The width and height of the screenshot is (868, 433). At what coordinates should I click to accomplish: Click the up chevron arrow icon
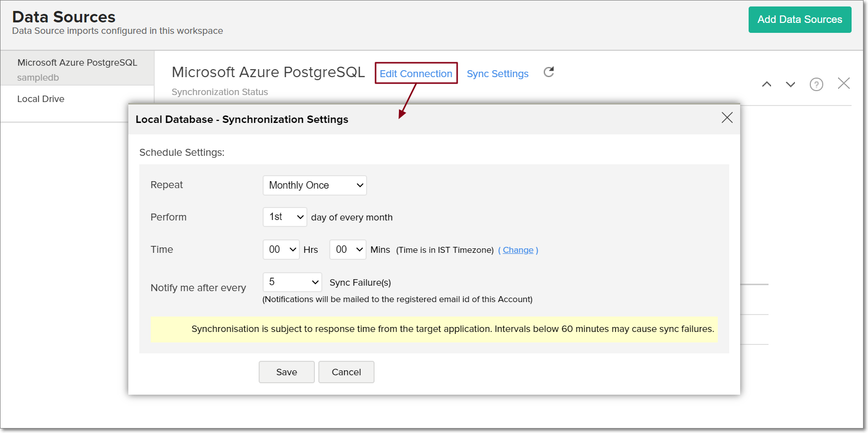point(767,84)
